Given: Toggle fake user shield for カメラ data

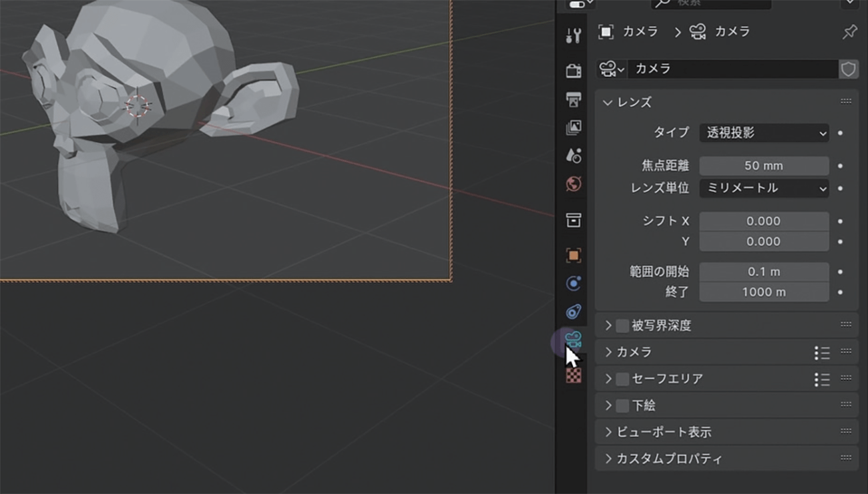Looking at the screenshot, I should (x=848, y=69).
